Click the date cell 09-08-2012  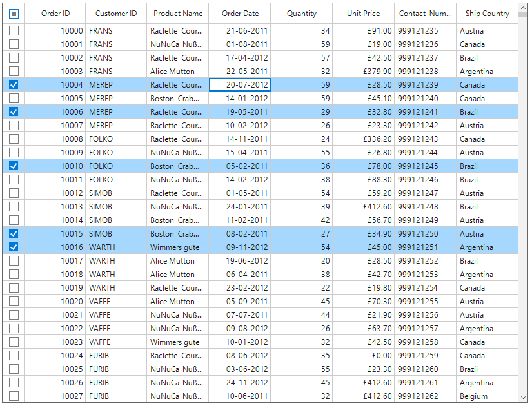240,328
